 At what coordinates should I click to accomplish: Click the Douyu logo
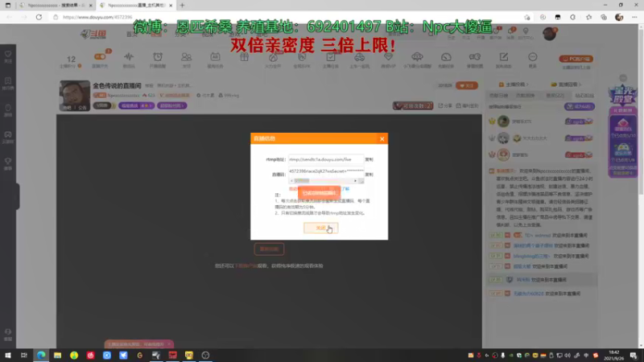pos(93,34)
